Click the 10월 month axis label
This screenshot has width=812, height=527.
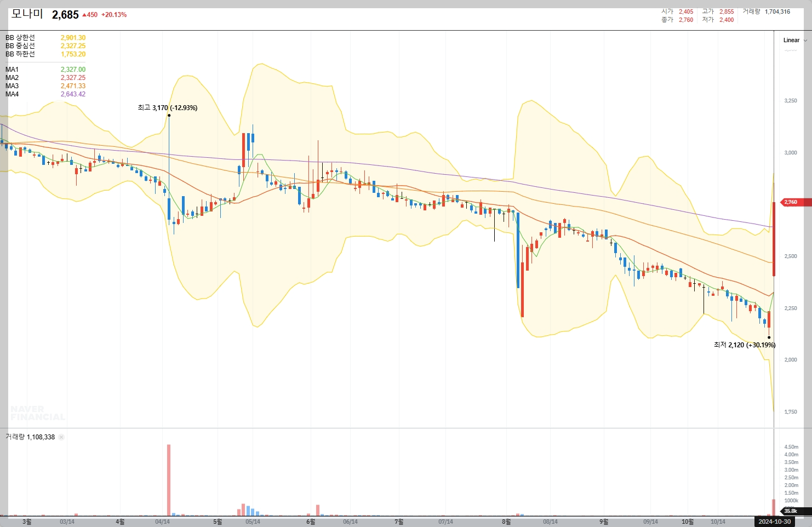point(688,522)
